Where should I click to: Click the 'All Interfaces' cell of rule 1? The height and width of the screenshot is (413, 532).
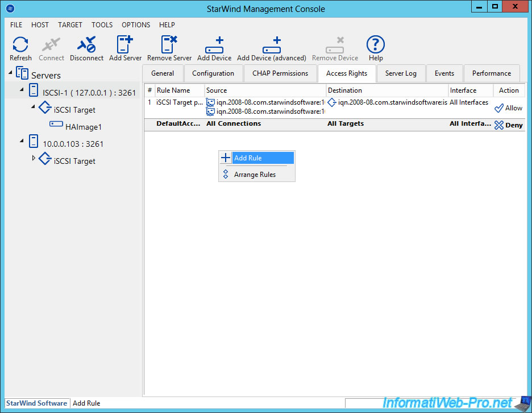[x=469, y=102]
